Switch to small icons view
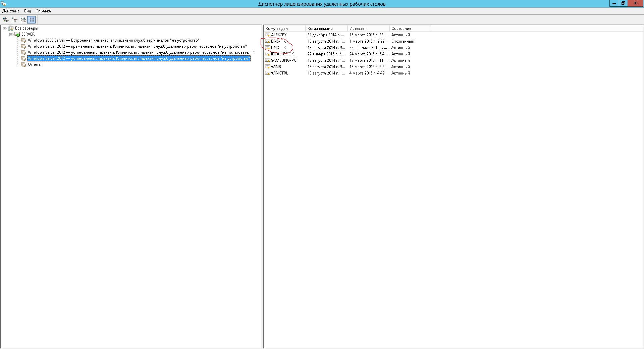Image resolution: width=644 pixels, height=349 pixels. 14,20
